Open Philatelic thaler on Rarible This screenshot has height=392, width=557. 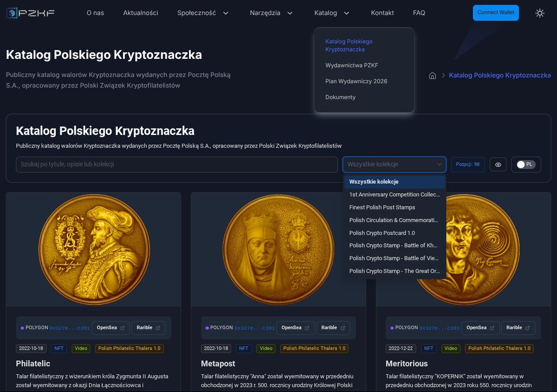149,328
